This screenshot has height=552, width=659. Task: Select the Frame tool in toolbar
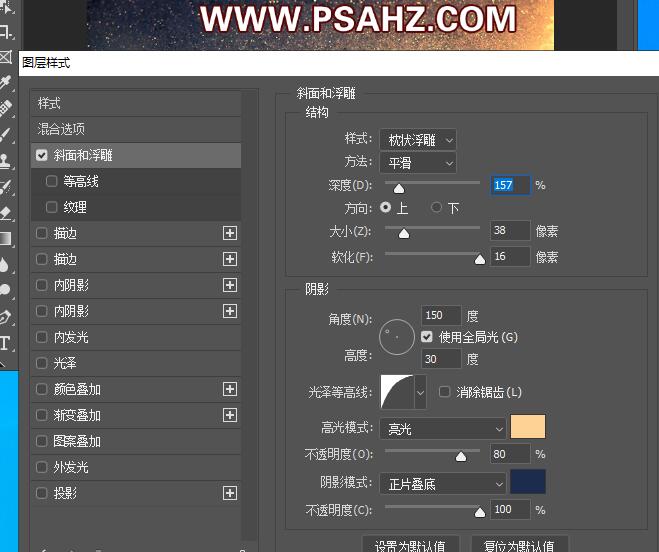[6, 57]
